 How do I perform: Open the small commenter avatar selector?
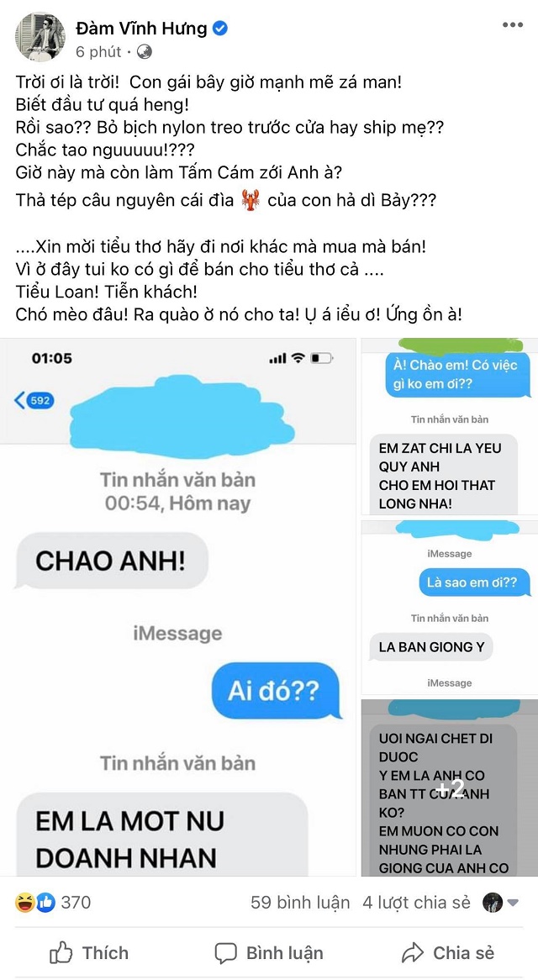click(493, 902)
